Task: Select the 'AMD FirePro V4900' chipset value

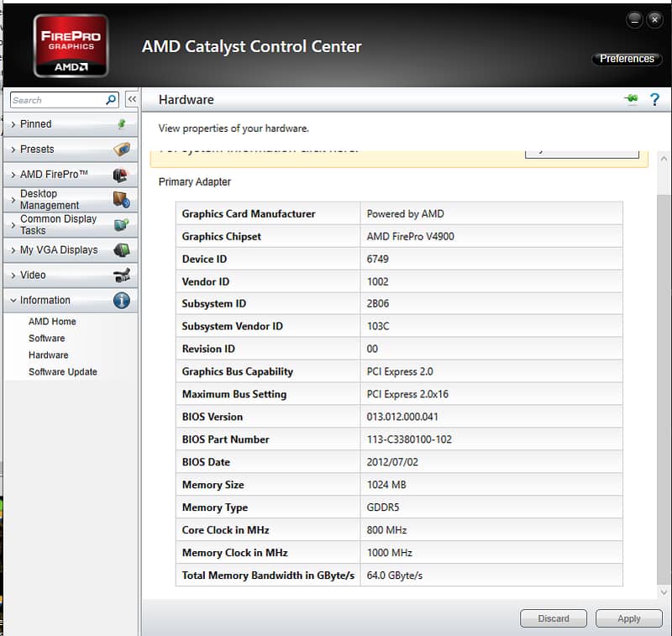Action: [410, 237]
